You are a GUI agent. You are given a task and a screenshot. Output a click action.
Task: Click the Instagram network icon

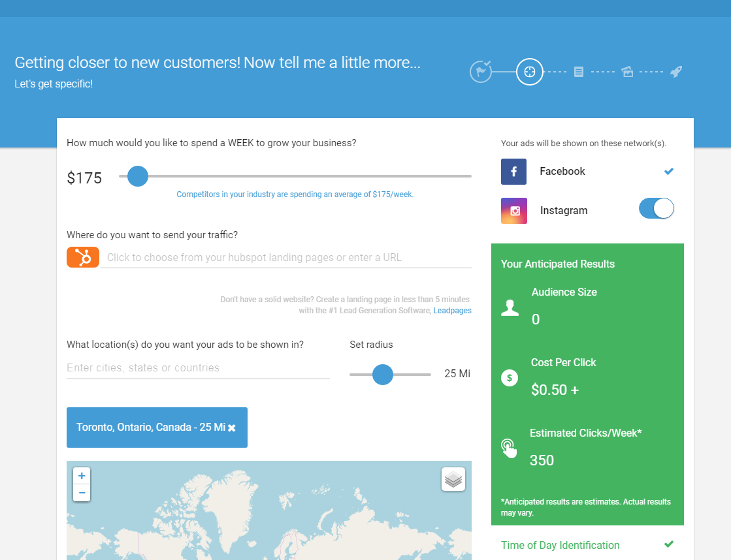click(514, 211)
